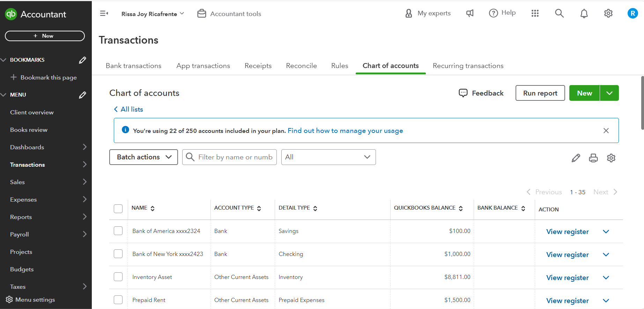Click the QuickBooks logo icon
The width and height of the screenshot is (644, 309).
click(x=11, y=14)
